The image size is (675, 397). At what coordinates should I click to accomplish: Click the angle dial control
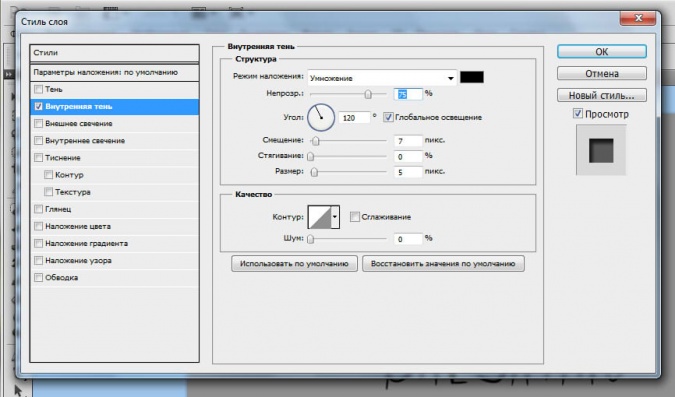pyautogui.click(x=321, y=117)
